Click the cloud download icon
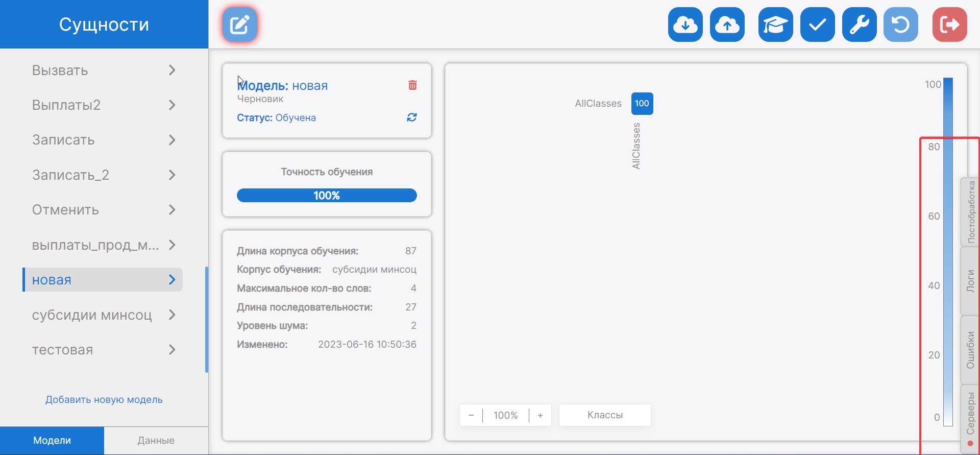Image resolution: width=980 pixels, height=455 pixels. [x=685, y=25]
